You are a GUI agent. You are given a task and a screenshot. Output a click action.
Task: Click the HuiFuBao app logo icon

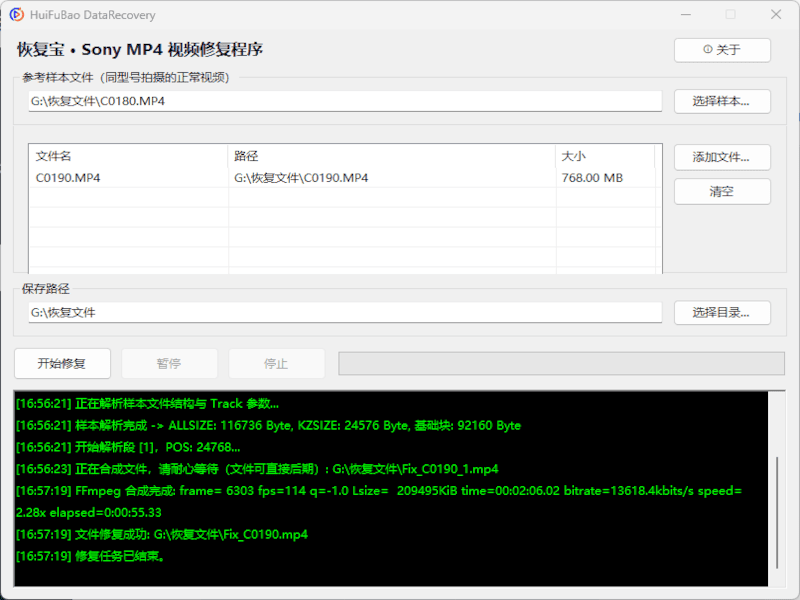coord(16,14)
